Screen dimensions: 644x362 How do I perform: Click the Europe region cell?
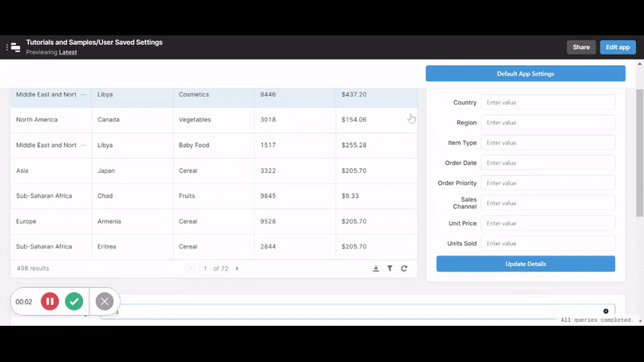coord(51,221)
